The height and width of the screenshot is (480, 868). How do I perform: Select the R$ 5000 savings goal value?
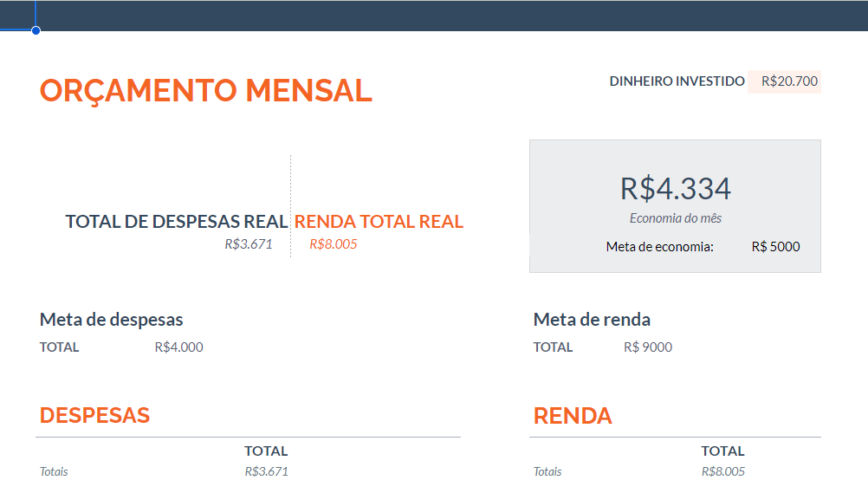[x=776, y=247]
